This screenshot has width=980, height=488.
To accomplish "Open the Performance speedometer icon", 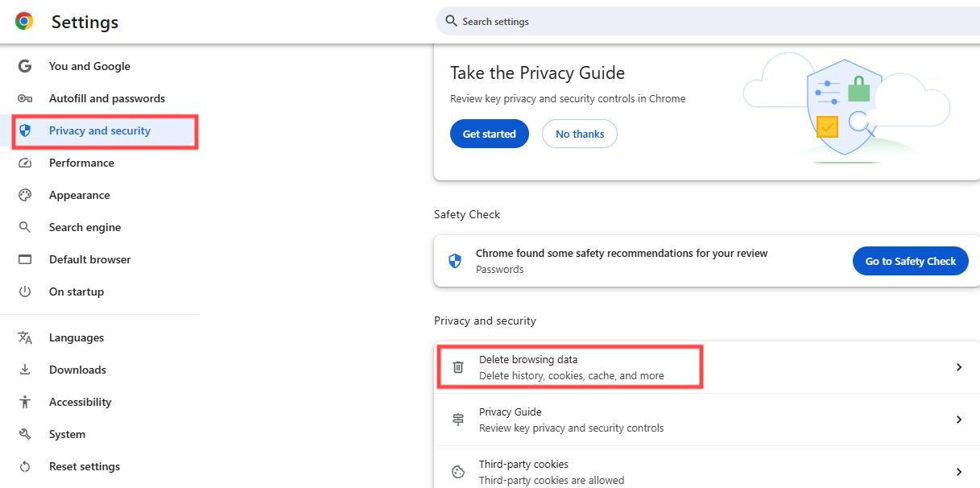I will coord(24,163).
